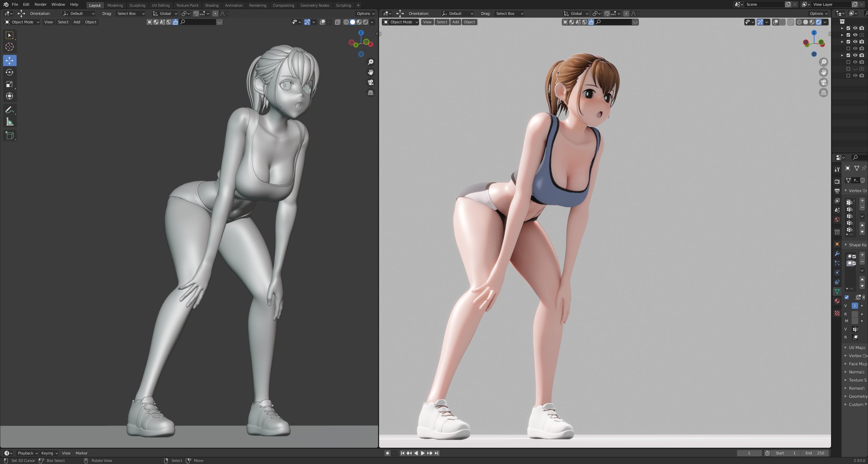Screen dimensions: 868x464
Task: Switch perspective/orthographic in right viewport
Action: (823, 93)
